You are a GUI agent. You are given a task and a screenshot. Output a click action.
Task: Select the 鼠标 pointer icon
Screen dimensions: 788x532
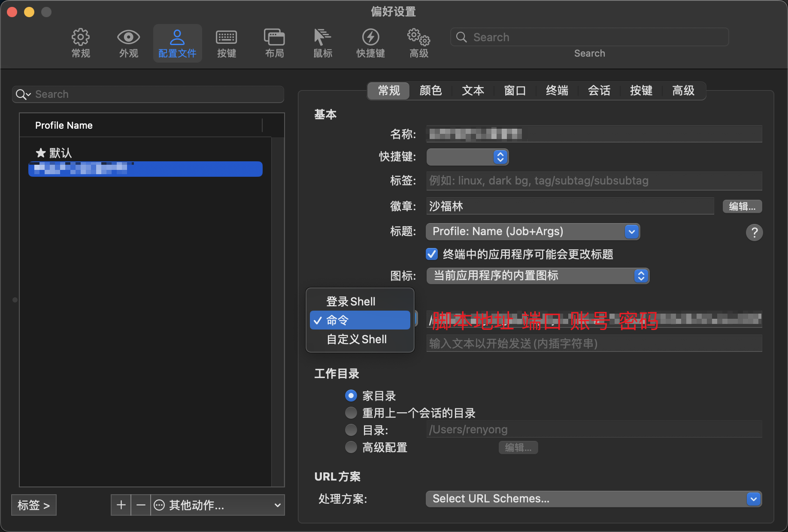[x=322, y=38]
